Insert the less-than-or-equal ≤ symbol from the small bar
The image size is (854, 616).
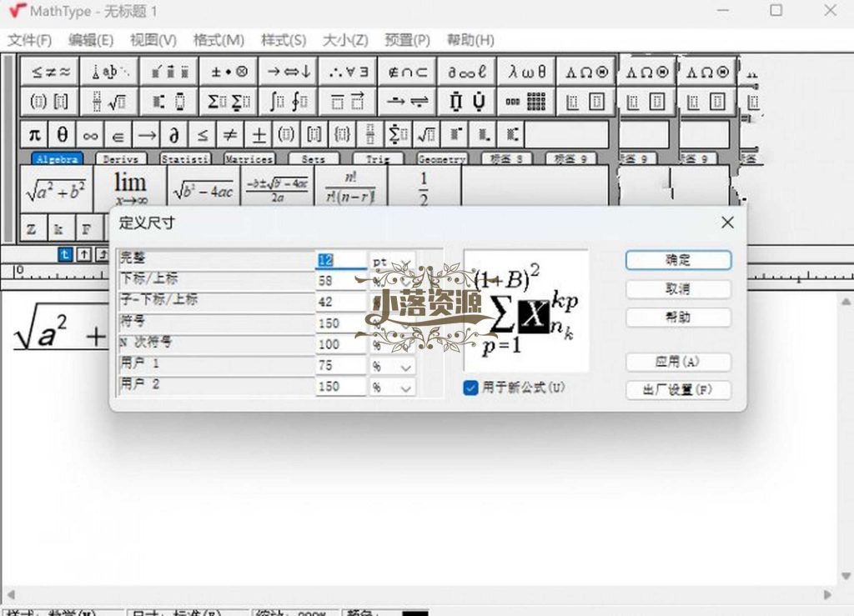point(203,134)
